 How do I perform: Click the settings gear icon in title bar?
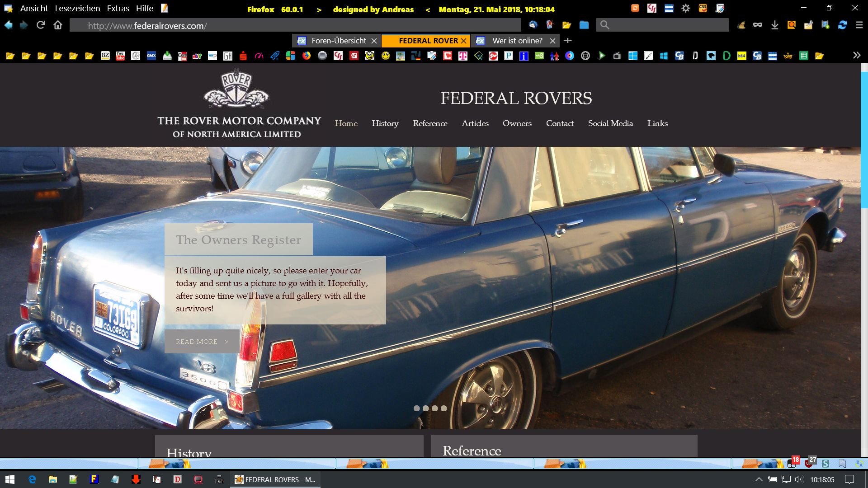pos(686,8)
